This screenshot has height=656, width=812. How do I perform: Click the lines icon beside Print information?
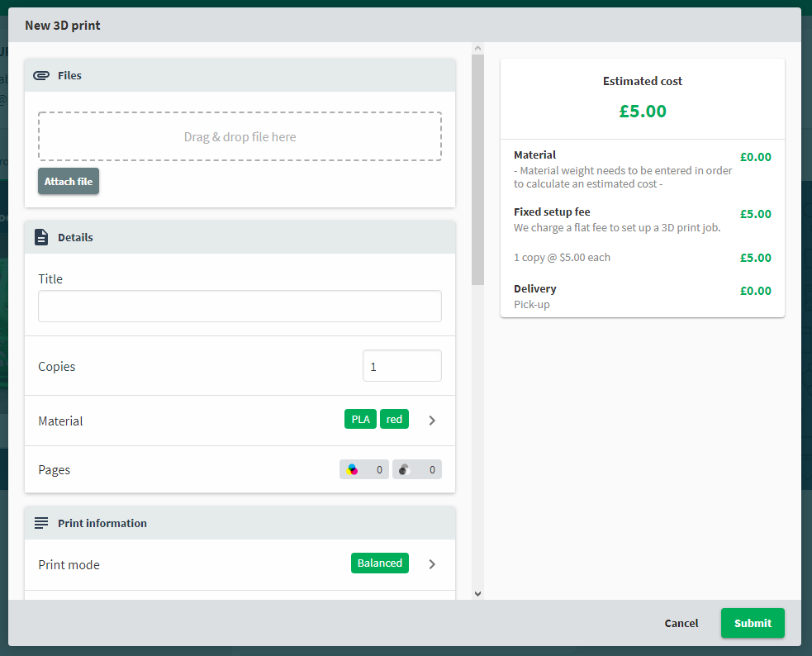point(41,523)
